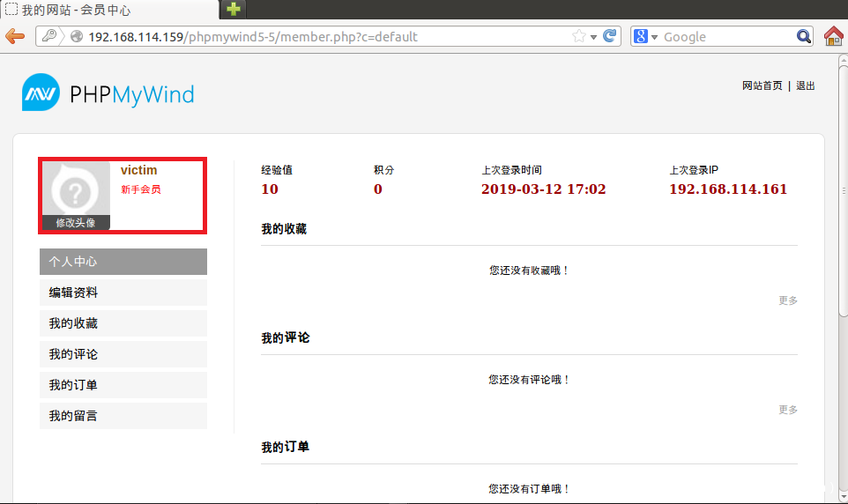
Task: Select the 我的网站 - 会员中心 tab
Action: tap(108, 10)
